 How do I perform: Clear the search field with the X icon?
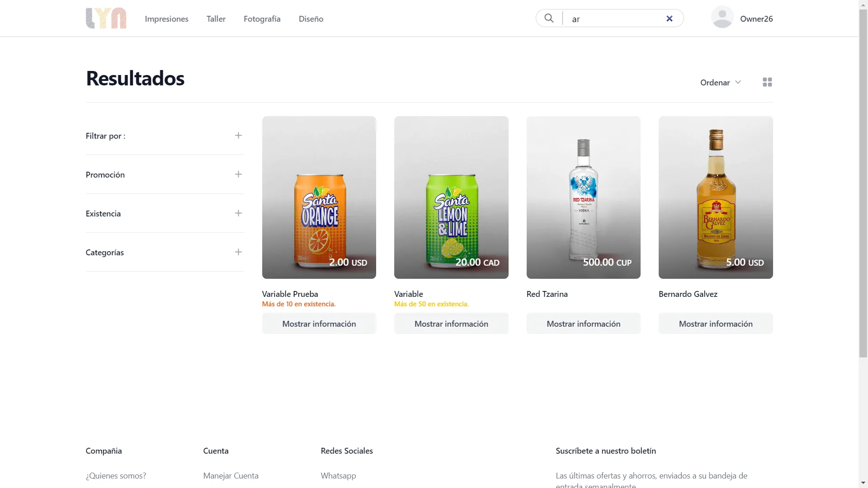[670, 19]
